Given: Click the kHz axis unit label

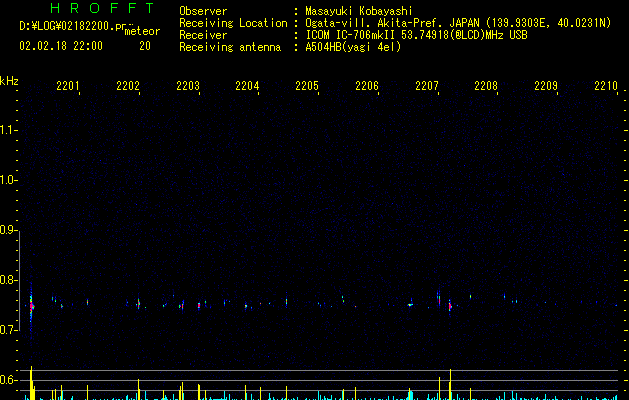Looking at the screenshot, I should (x=9, y=81).
